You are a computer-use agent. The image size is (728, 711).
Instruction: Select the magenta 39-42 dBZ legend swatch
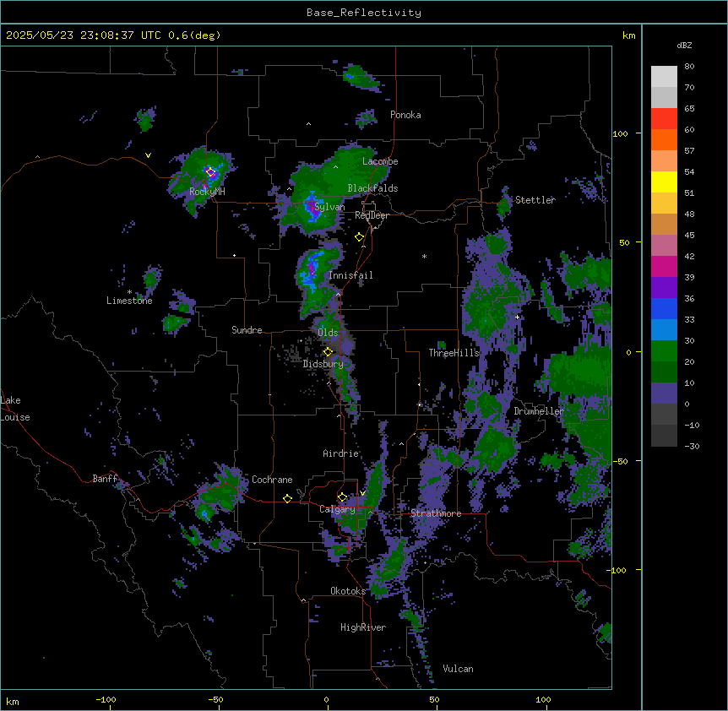point(664,267)
